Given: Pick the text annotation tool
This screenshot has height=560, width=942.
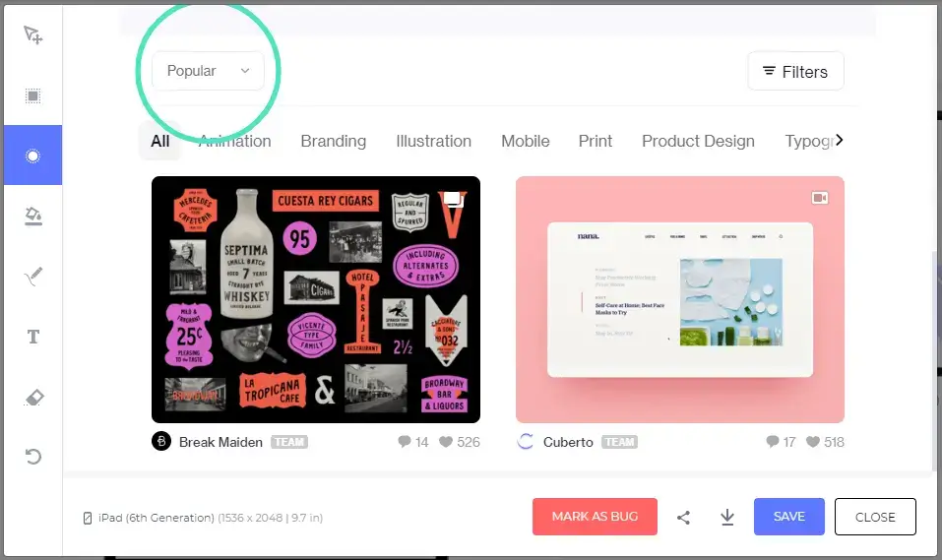Looking at the screenshot, I should pyautogui.click(x=33, y=337).
